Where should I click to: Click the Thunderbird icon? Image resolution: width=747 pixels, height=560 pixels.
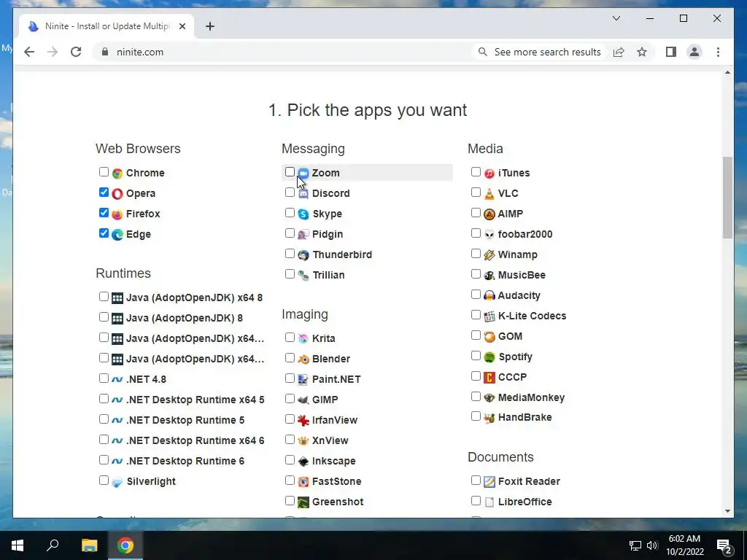pos(303,255)
